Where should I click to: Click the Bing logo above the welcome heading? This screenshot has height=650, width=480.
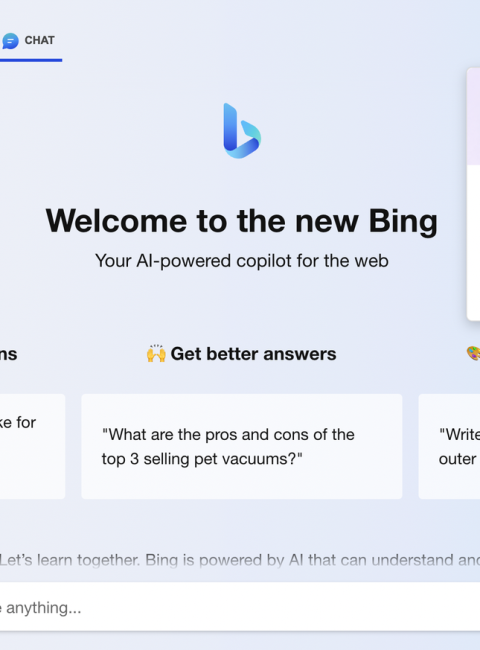pyautogui.click(x=242, y=131)
